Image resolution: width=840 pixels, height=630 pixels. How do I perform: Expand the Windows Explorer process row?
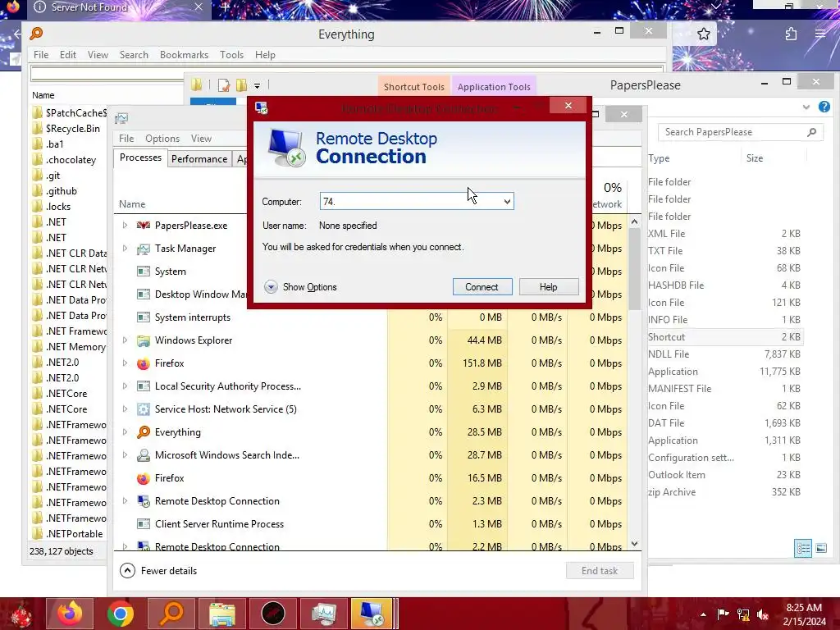pos(125,340)
